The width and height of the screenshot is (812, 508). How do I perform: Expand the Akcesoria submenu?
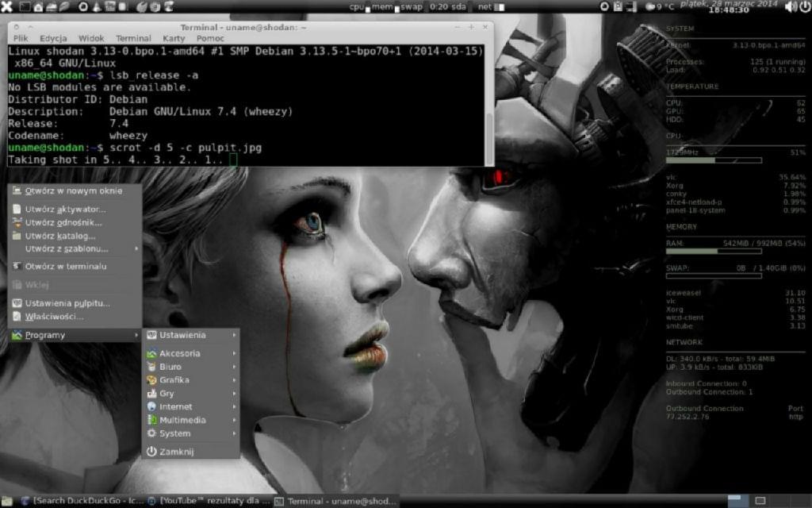pyautogui.click(x=191, y=353)
